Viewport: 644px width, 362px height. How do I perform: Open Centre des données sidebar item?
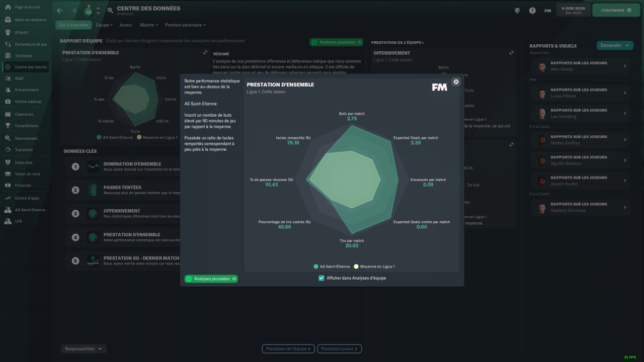coord(27,67)
